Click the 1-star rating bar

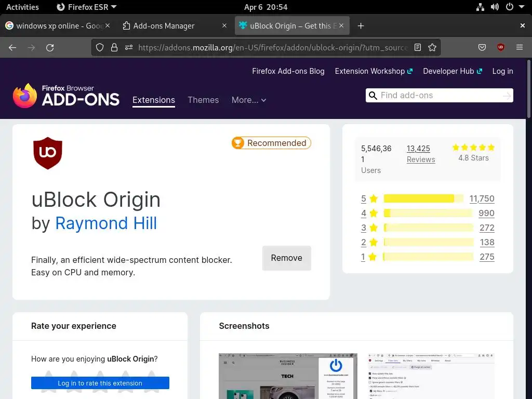pyautogui.click(x=428, y=257)
